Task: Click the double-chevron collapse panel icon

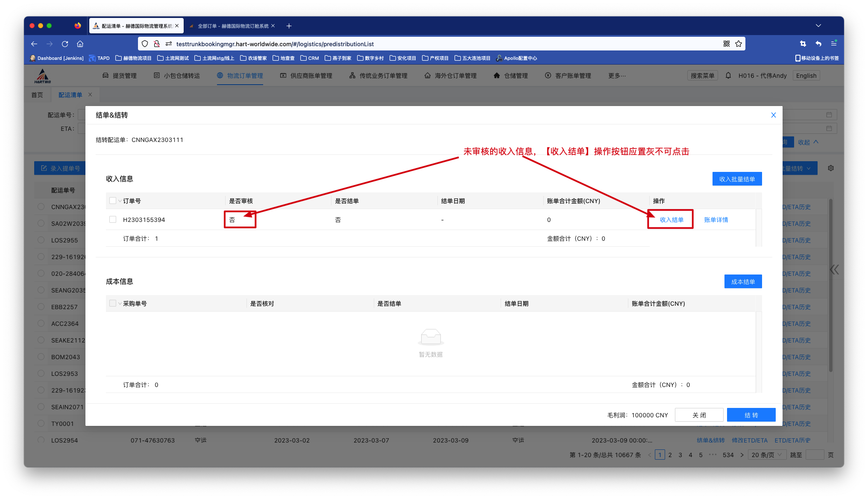Action: (834, 269)
